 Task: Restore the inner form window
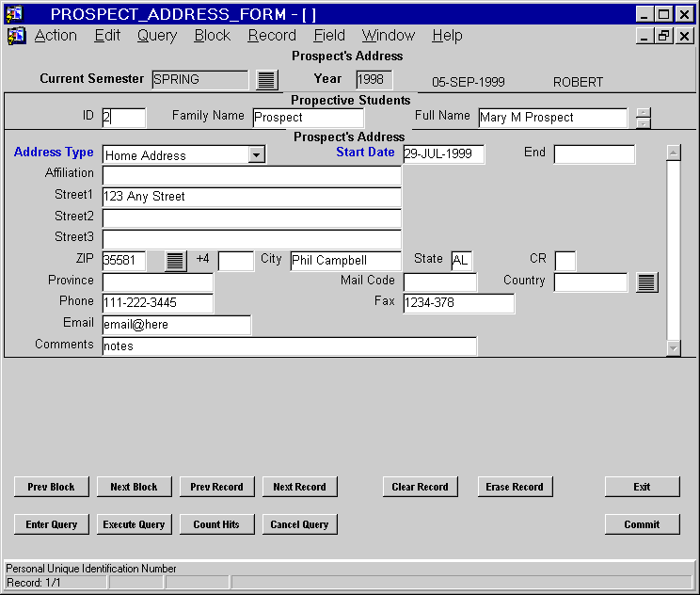coord(664,36)
